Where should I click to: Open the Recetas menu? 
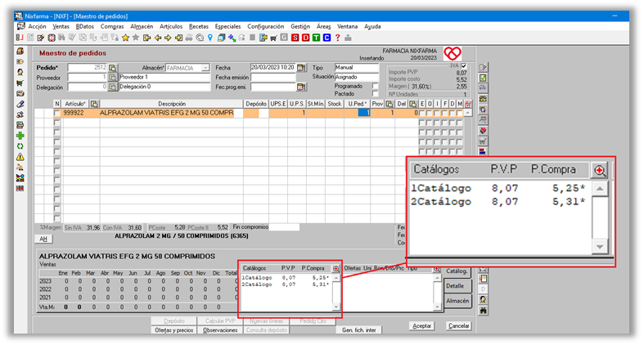(199, 26)
